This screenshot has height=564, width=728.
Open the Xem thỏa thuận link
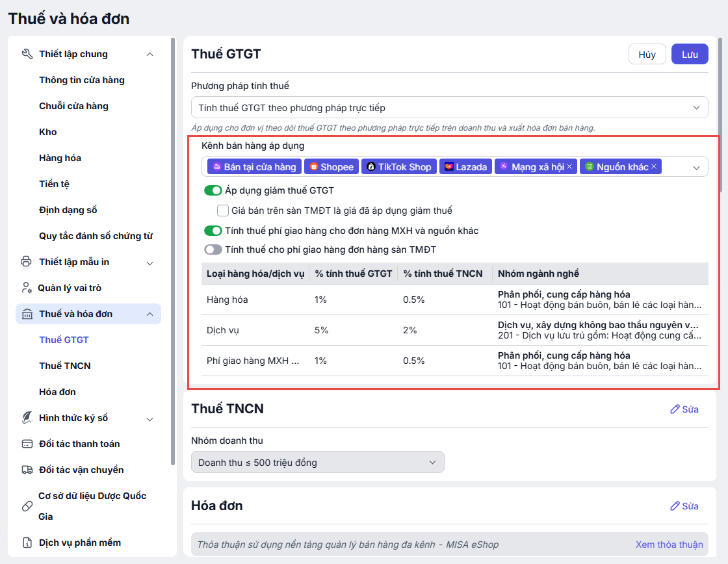click(x=669, y=545)
